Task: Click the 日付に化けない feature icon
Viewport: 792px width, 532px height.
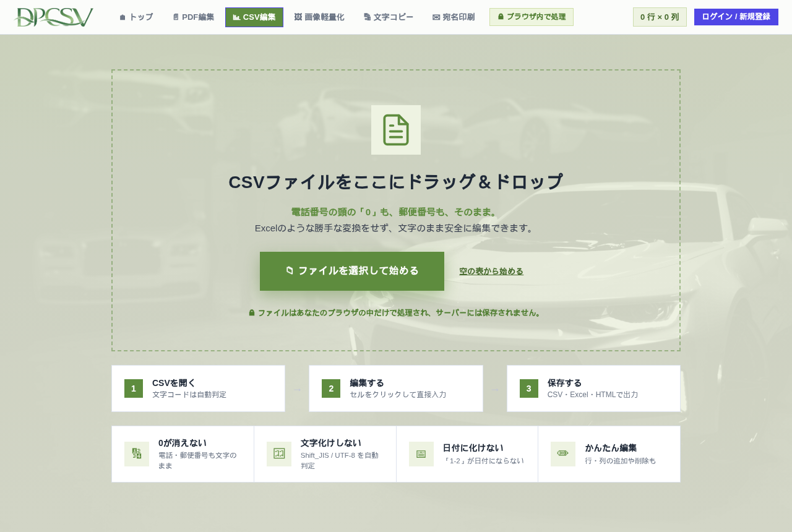Action: click(x=421, y=454)
